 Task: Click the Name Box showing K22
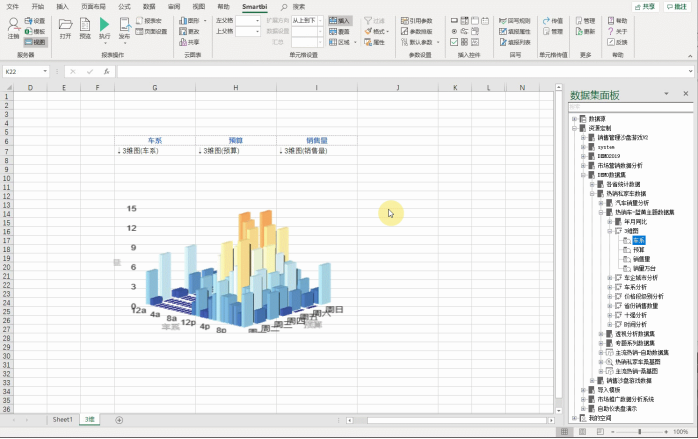point(25,71)
